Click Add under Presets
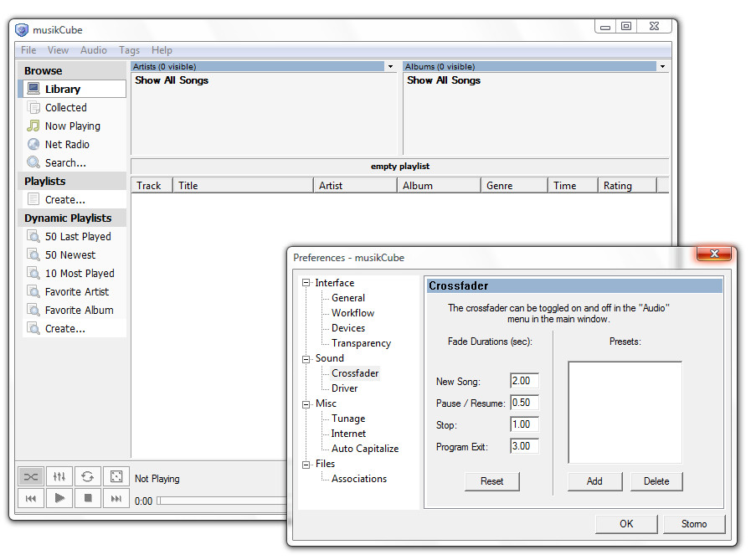This screenshot has height=560, width=751. (x=595, y=481)
